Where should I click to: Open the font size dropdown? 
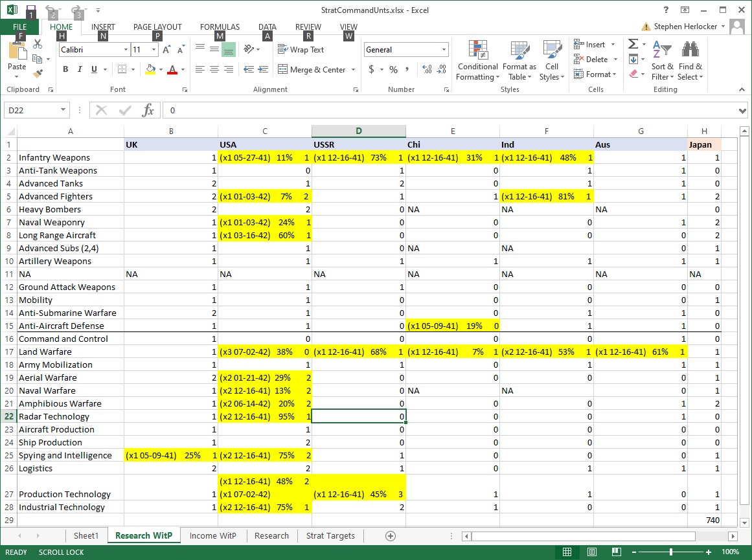click(154, 49)
